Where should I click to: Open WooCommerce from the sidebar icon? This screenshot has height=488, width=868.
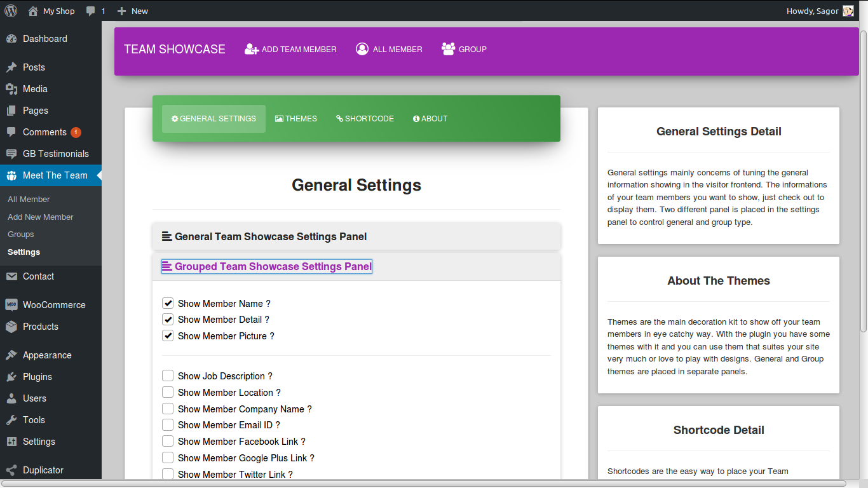pyautogui.click(x=11, y=305)
